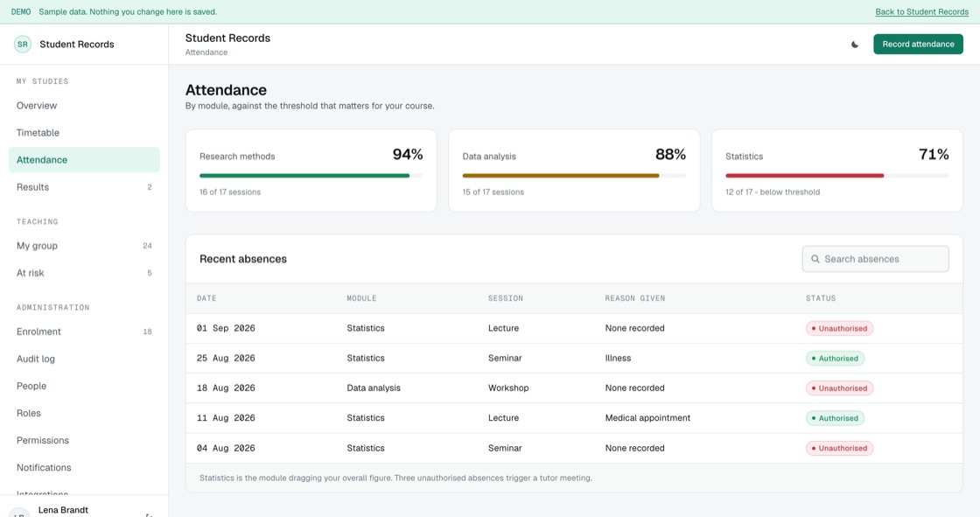Navigate to People in the sidebar

coord(84,386)
